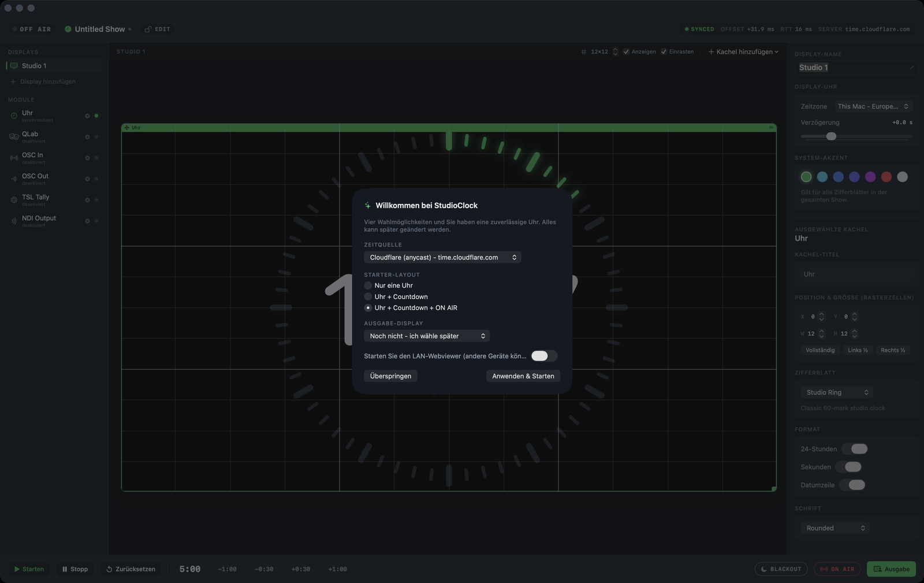Enable the LAN-Webviewer switch
Screen dimensions: 924x583
[544, 356]
